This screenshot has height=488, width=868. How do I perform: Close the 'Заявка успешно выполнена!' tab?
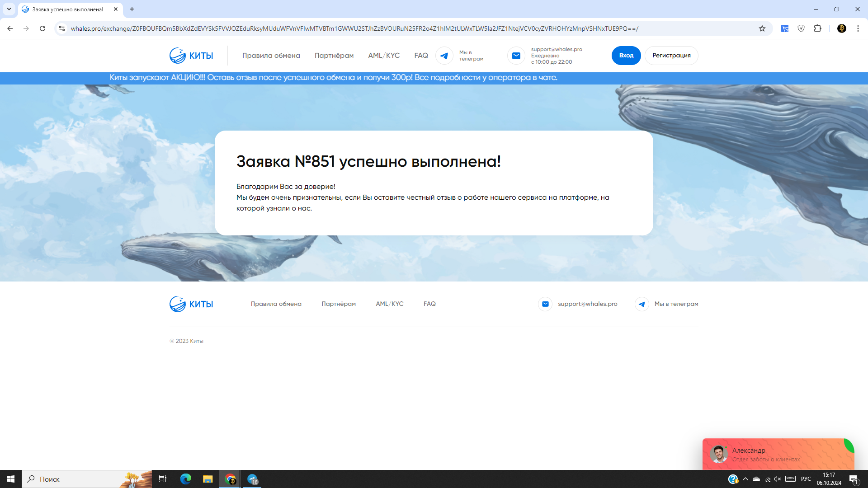pos(116,9)
